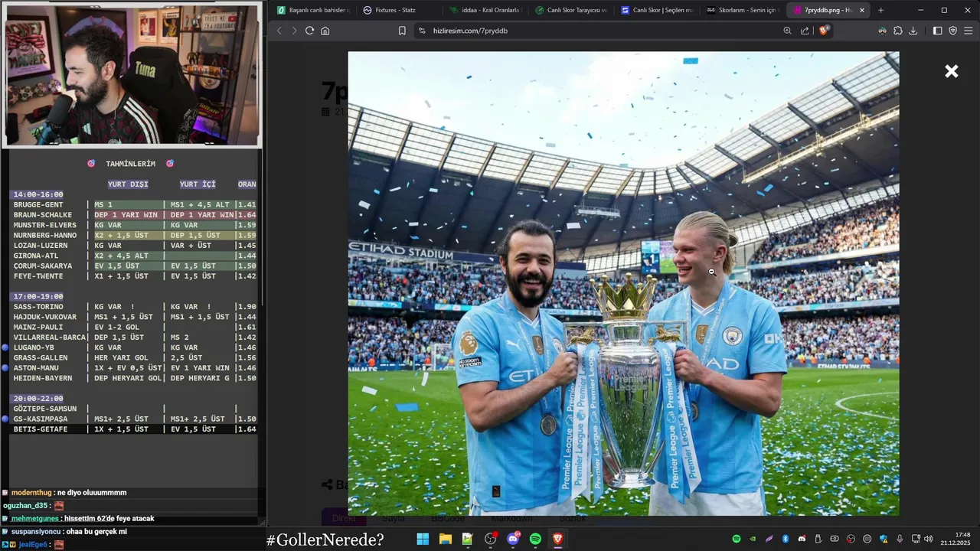Click the GS-KASIMPAŞA match name

pyautogui.click(x=41, y=419)
